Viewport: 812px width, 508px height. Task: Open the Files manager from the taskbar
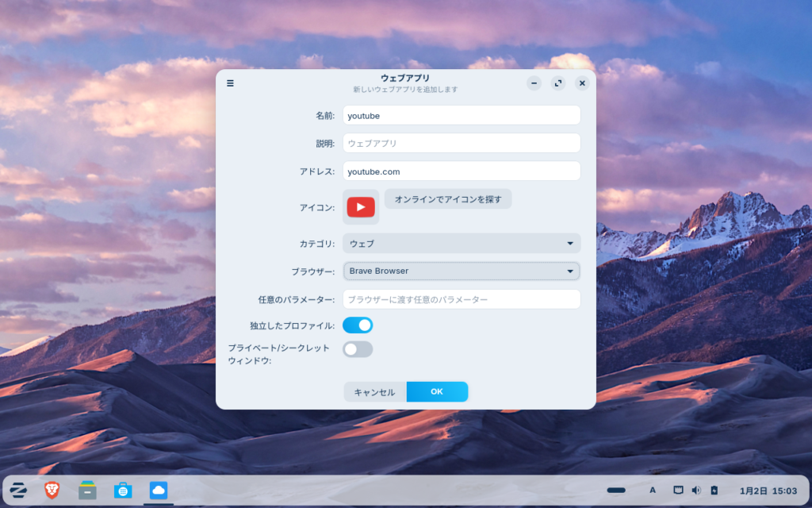click(x=87, y=491)
